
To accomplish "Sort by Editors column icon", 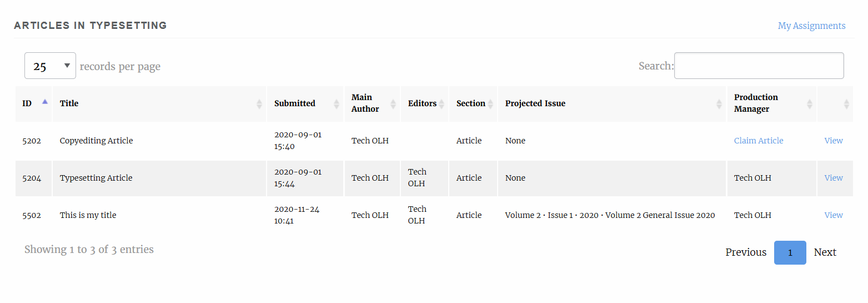I will pyautogui.click(x=441, y=104).
